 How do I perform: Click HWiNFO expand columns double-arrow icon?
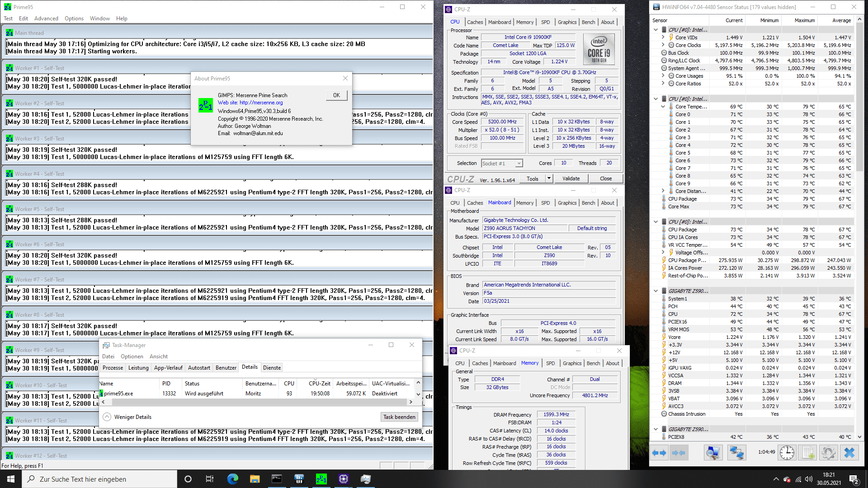(659, 452)
